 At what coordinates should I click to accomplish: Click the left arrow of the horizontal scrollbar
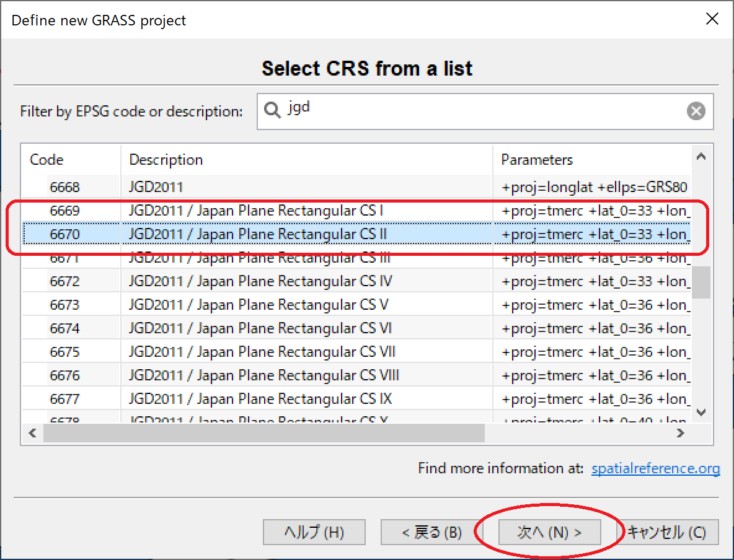pyautogui.click(x=32, y=433)
